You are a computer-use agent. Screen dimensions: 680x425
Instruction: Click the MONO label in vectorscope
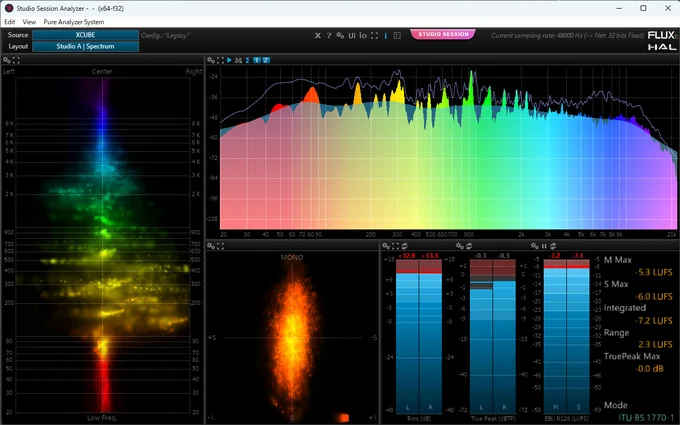coord(292,257)
